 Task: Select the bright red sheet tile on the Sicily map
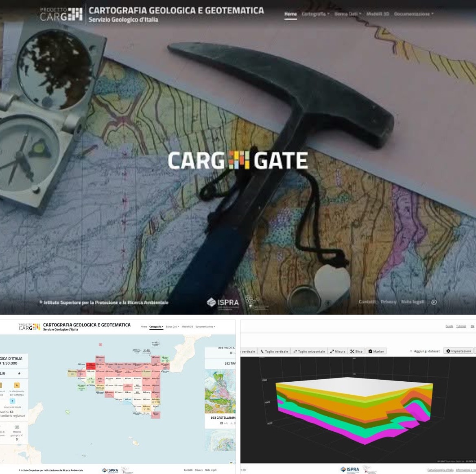[x=91, y=366]
